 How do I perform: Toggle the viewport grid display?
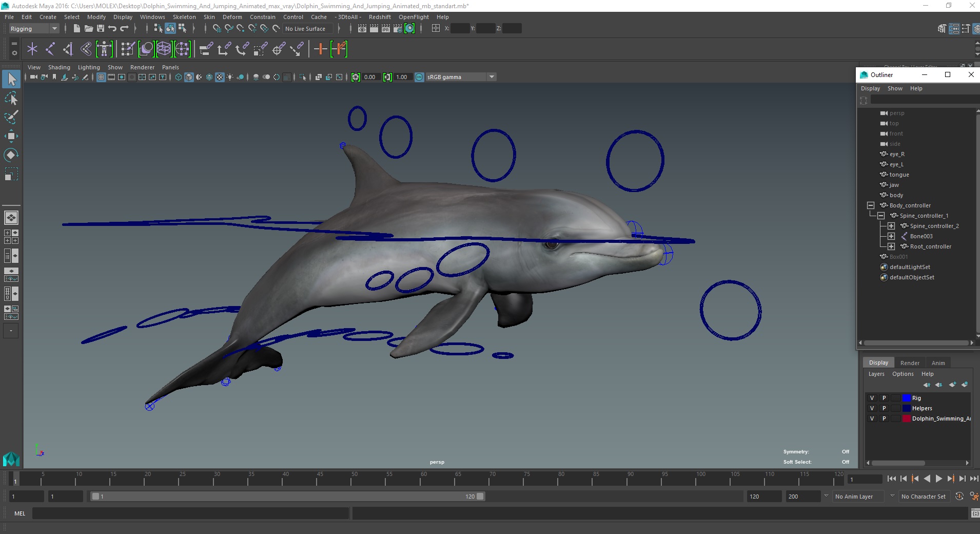tap(101, 77)
